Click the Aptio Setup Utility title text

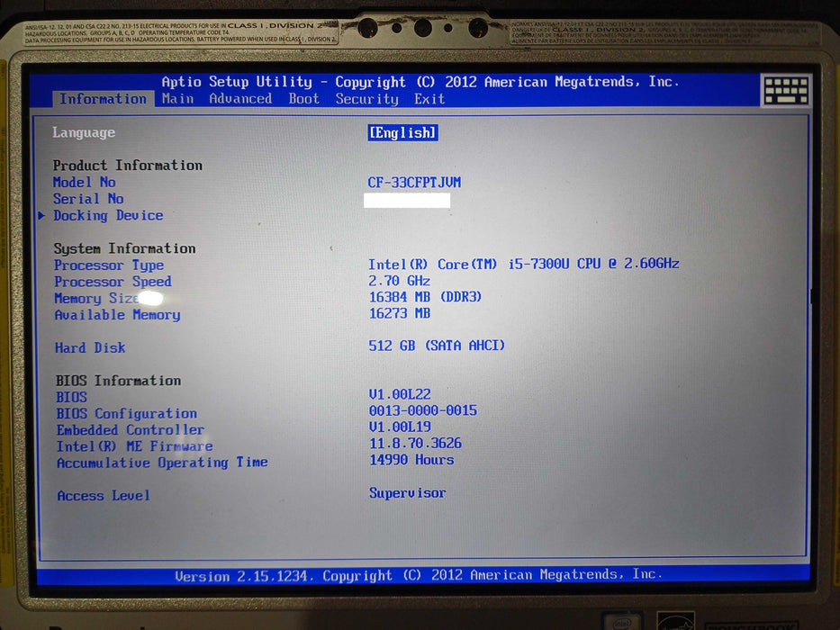click(x=420, y=82)
